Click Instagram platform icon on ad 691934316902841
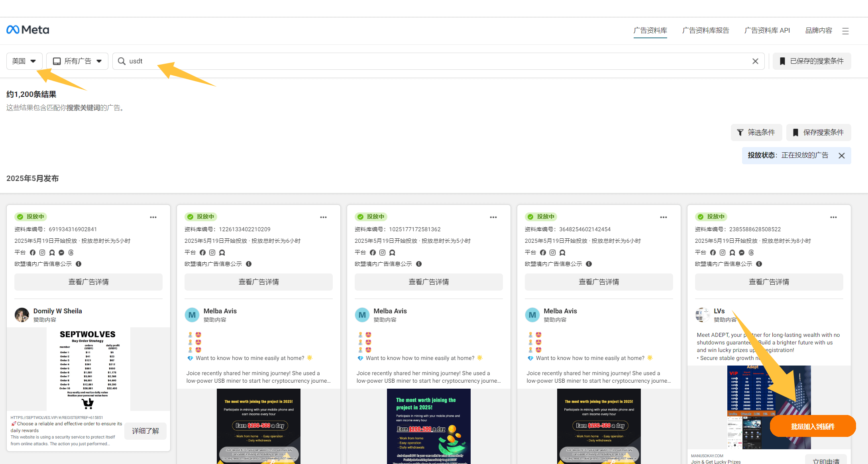This screenshot has height=464, width=868. point(42,252)
